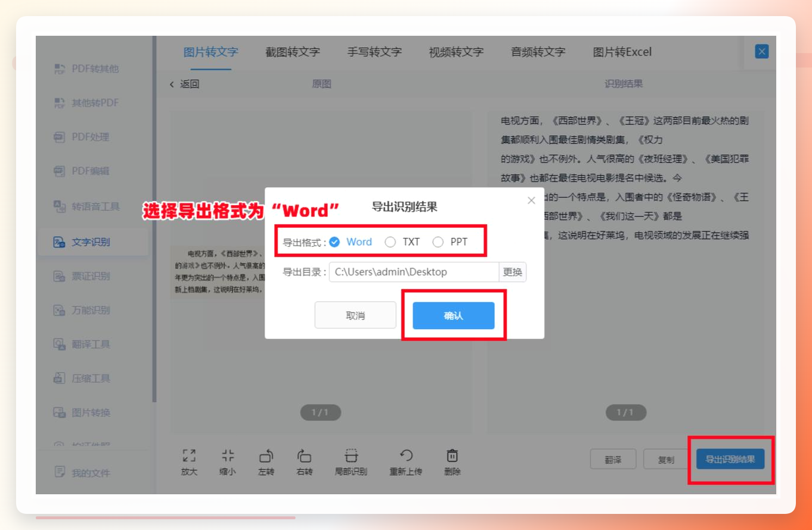Switch to the 图片转文字 tab

tap(210, 52)
